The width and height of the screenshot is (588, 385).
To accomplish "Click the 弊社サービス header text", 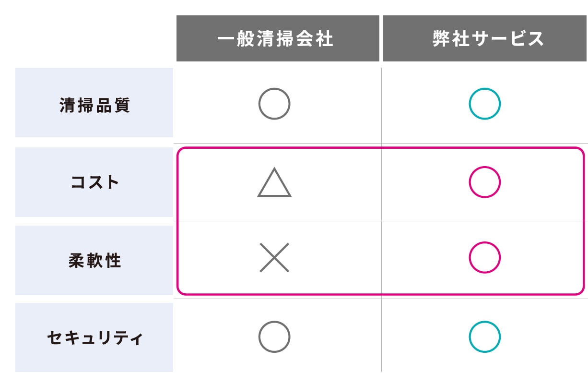I will click(x=488, y=39).
